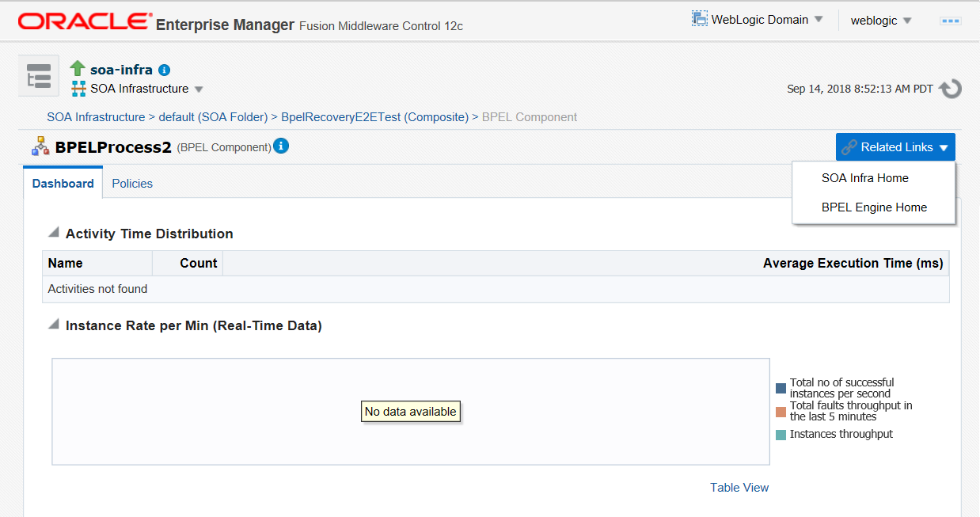This screenshot has height=517, width=980.
Task: Refresh the page using the circular arrow
Action: 950,89
